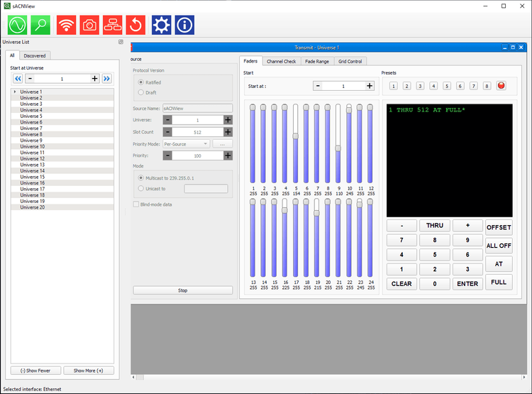
Task: Recall preset 8
Action: (487, 86)
